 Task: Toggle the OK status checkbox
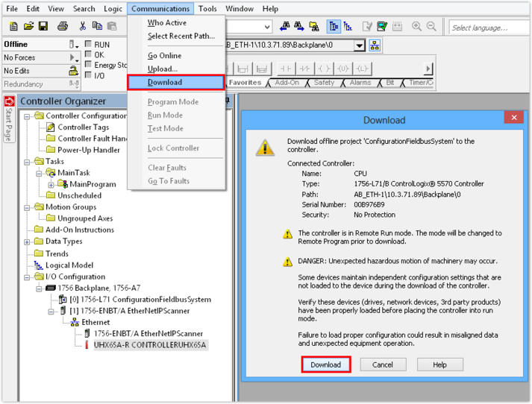click(x=88, y=55)
